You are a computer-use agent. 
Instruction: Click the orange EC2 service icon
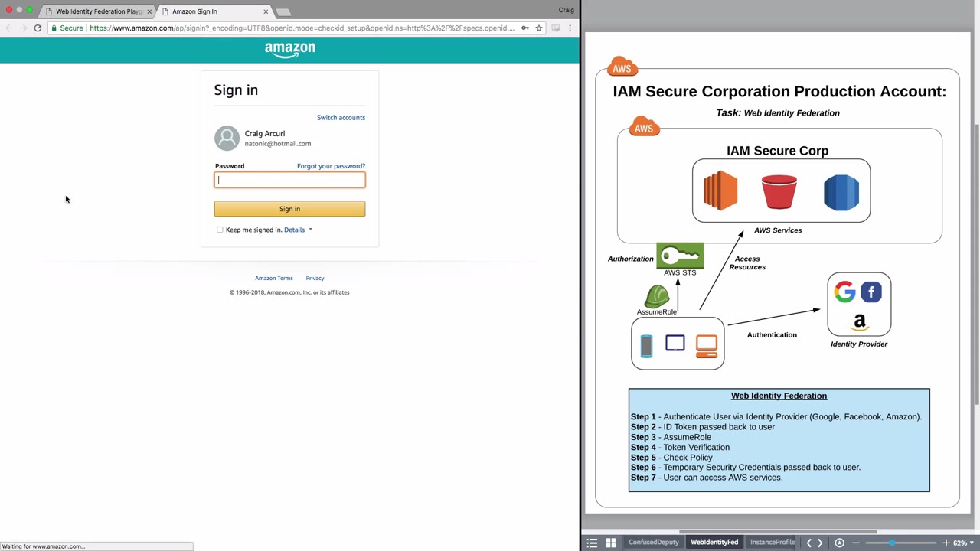pyautogui.click(x=720, y=191)
